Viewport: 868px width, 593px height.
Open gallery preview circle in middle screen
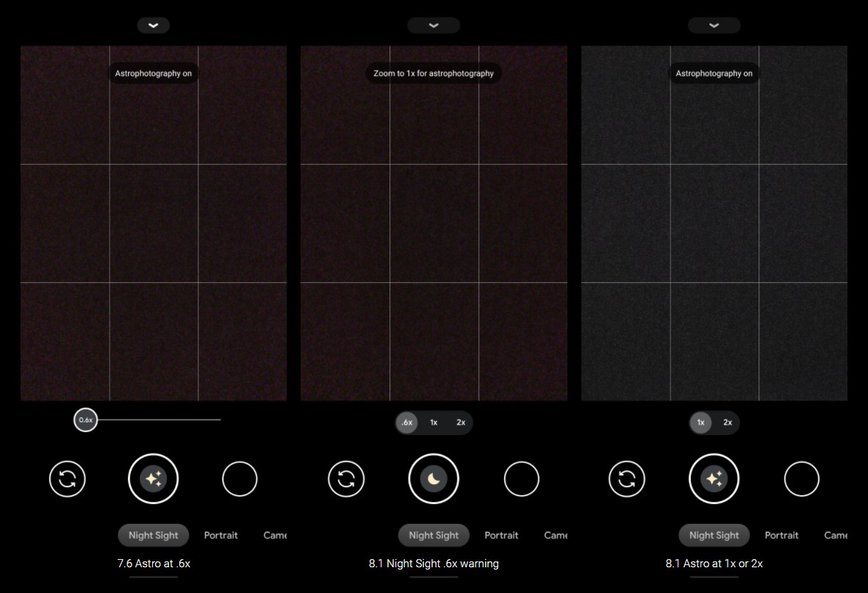521,479
